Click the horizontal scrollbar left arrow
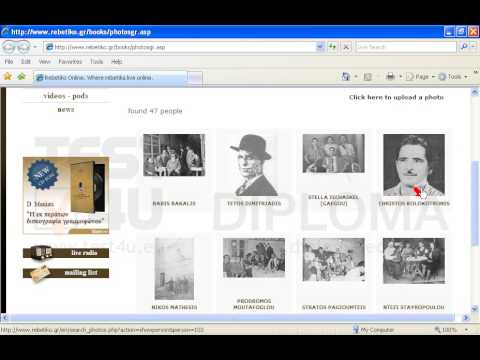 [x=5, y=318]
